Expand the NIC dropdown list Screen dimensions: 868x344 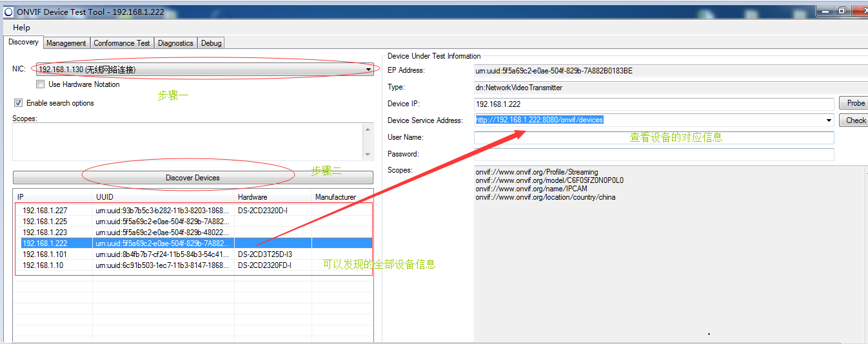tap(368, 70)
